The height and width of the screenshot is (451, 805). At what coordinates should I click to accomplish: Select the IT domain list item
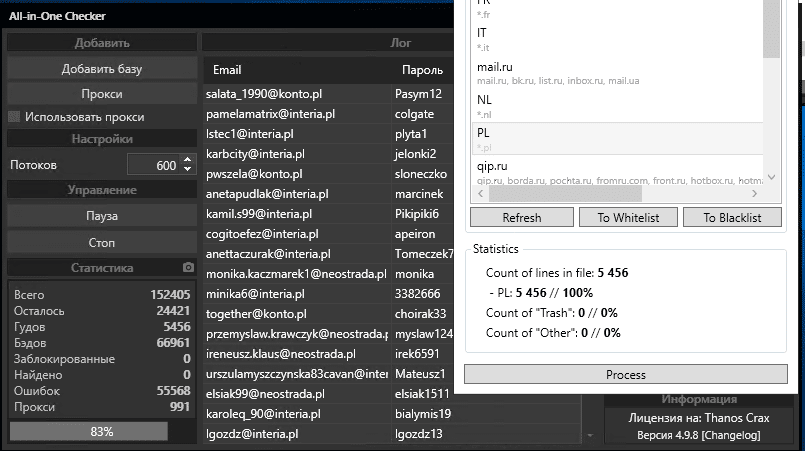click(617, 40)
